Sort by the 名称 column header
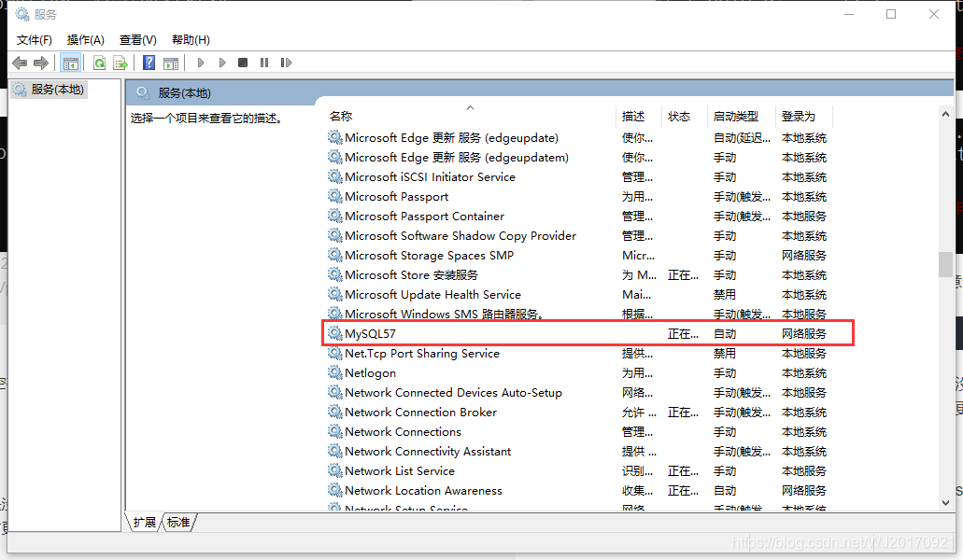The width and height of the screenshot is (963, 560). (341, 116)
